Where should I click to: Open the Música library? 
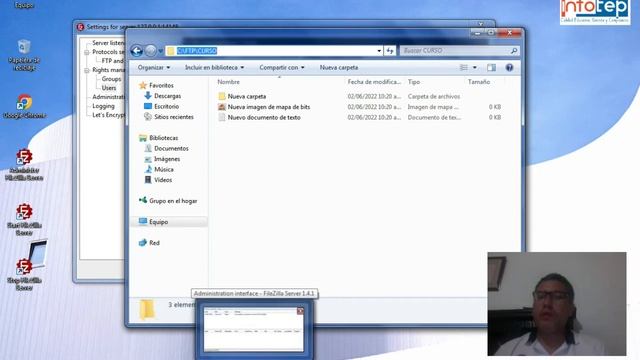164,169
